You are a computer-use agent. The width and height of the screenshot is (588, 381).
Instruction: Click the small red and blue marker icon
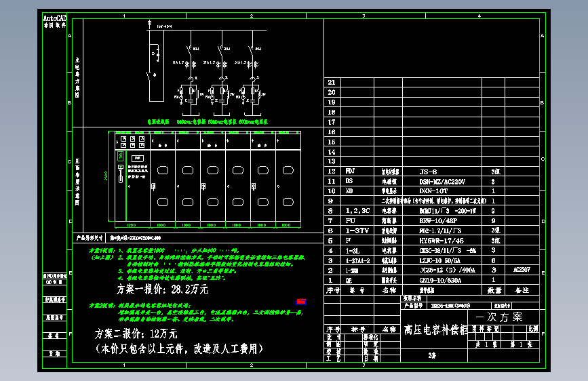[x=301, y=302]
